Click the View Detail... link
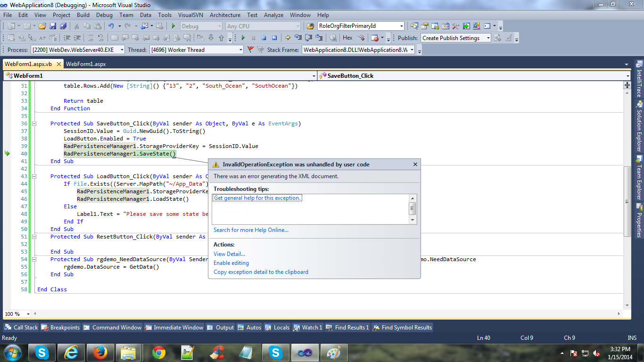Screen dimensions: 644x362 pyautogui.click(x=229, y=254)
